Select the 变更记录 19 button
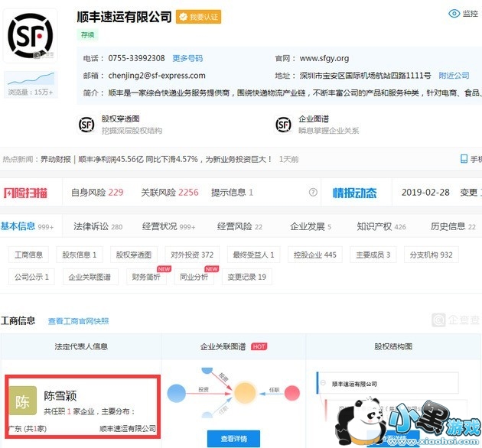 coord(247,277)
